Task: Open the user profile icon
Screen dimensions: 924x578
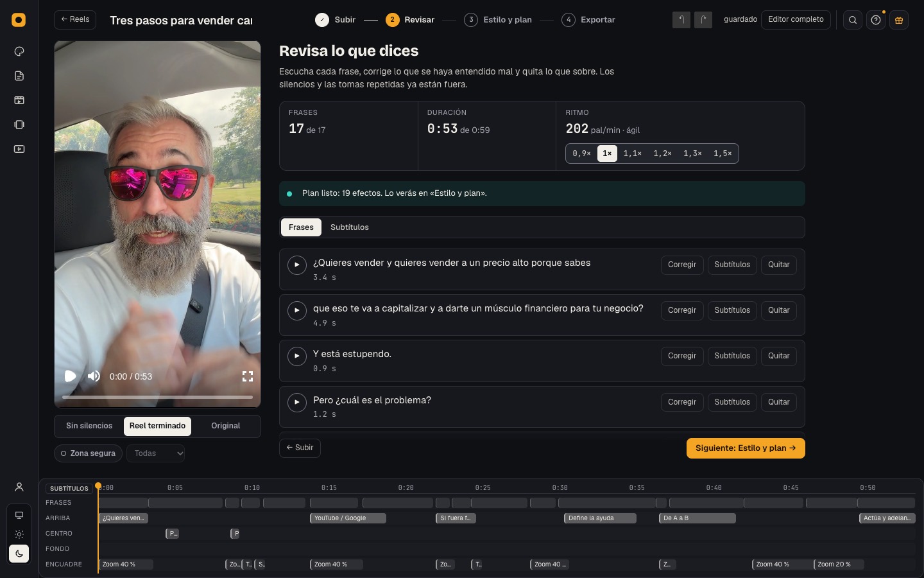Action: tap(19, 487)
